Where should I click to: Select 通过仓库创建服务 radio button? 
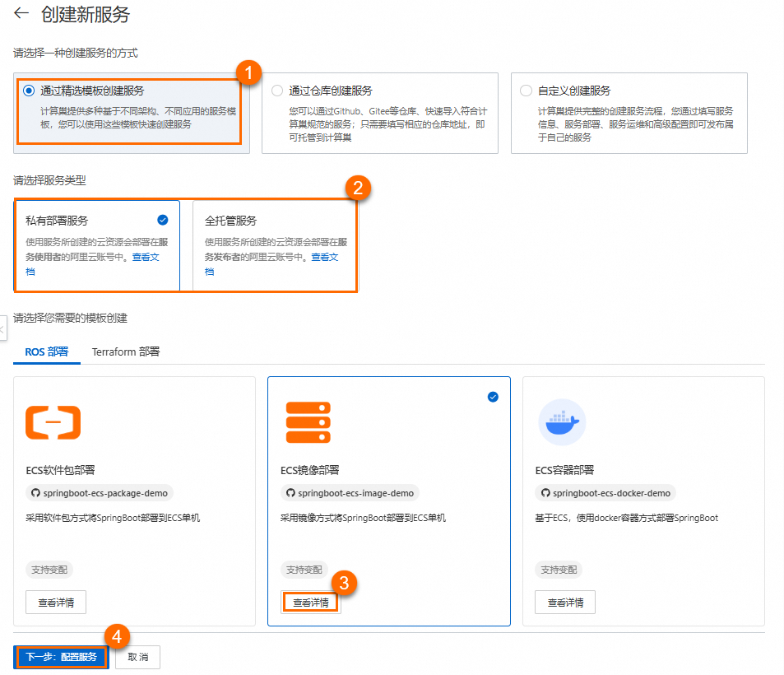tap(277, 91)
